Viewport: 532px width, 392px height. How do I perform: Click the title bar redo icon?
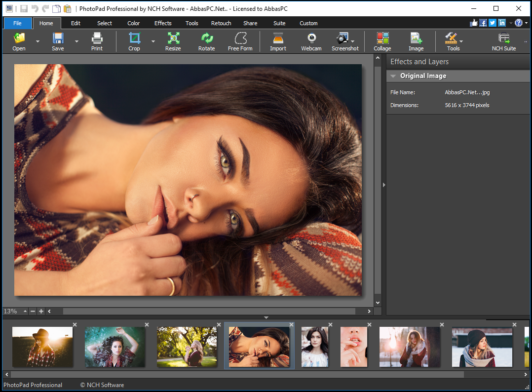45,8
